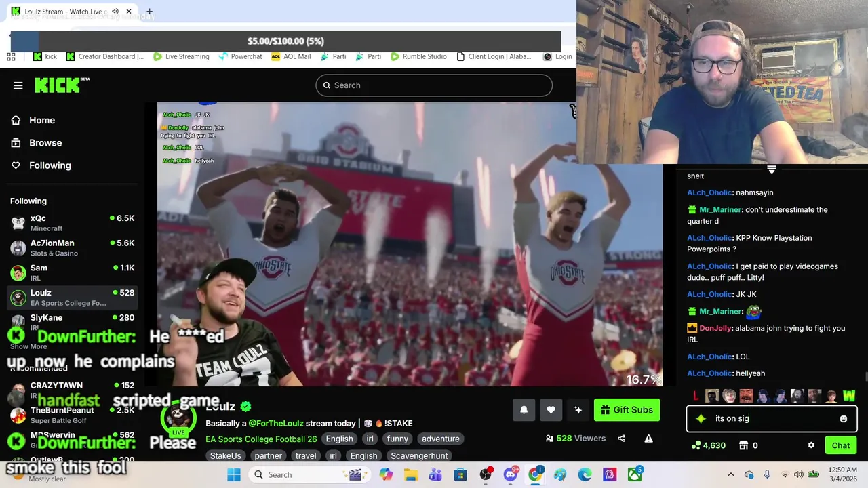The height and width of the screenshot is (488, 868).
Task: Close the Loulz Stream tab
Action: 129,12
